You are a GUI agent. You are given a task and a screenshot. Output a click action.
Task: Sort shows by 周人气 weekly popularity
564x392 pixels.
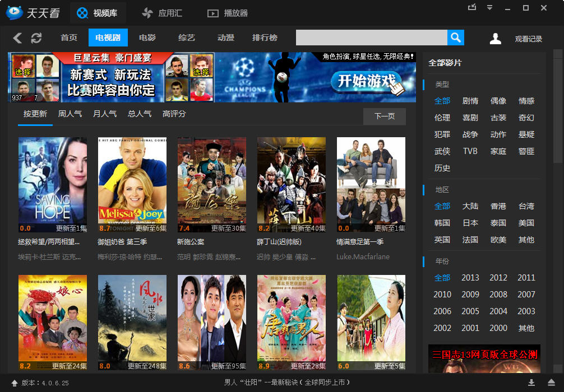(x=70, y=114)
